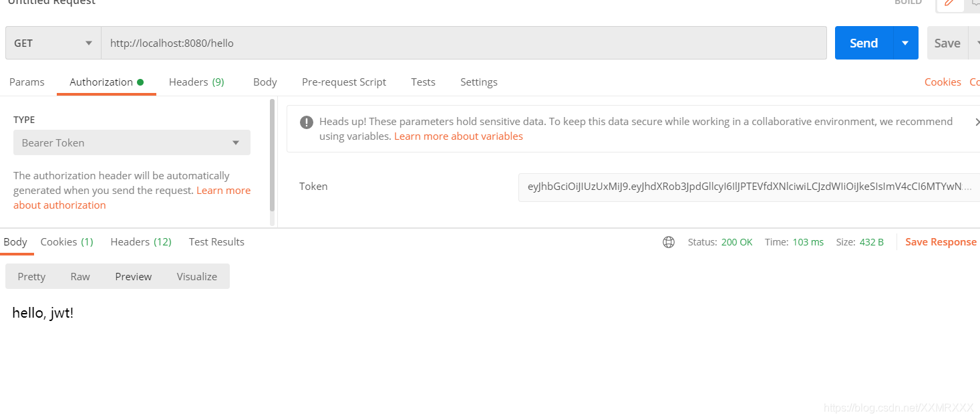Screen dimensions: 980x420
Task: Click the 'hello, jwt!' response text
Action: [x=43, y=312]
